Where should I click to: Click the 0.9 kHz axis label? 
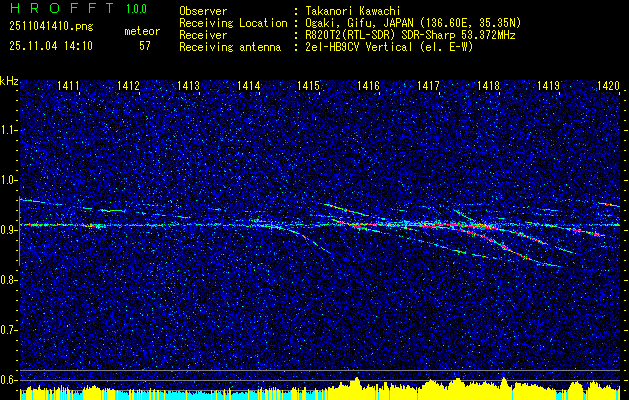[x=8, y=230]
